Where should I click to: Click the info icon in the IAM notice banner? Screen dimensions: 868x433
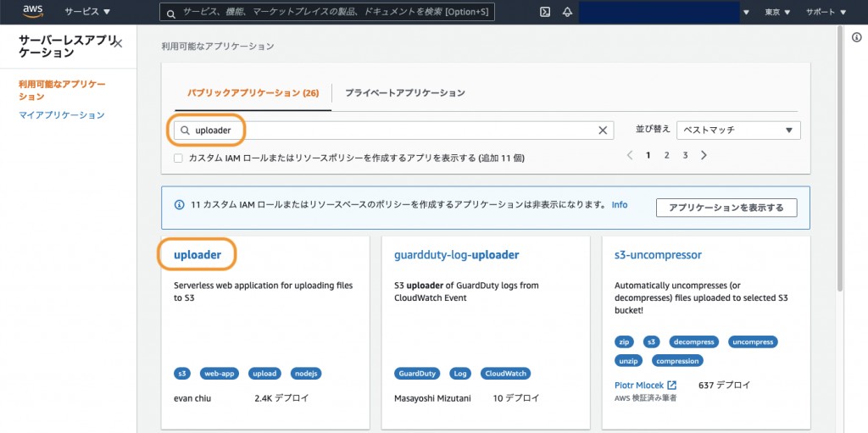coord(180,205)
